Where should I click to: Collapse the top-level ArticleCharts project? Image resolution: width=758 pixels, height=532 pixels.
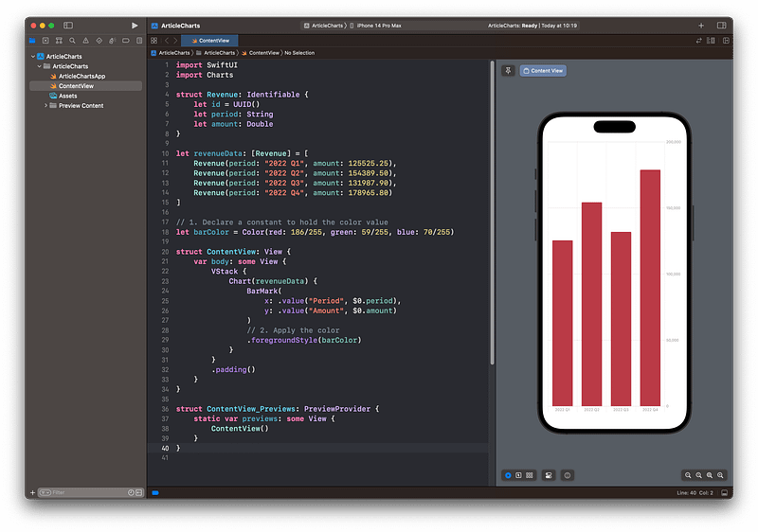(x=33, y=57)
